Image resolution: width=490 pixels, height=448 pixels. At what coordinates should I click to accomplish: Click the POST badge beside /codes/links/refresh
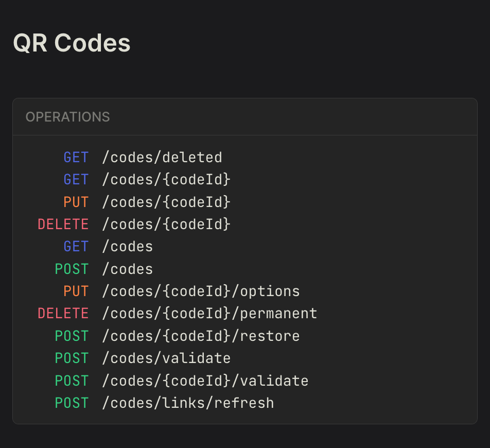[72, 403]
